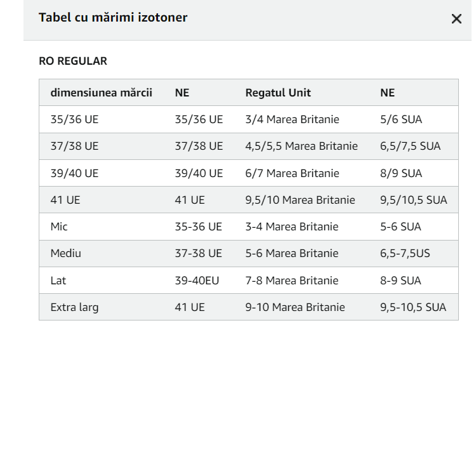Click the RO REGULAR section heading

pos(73,61)
